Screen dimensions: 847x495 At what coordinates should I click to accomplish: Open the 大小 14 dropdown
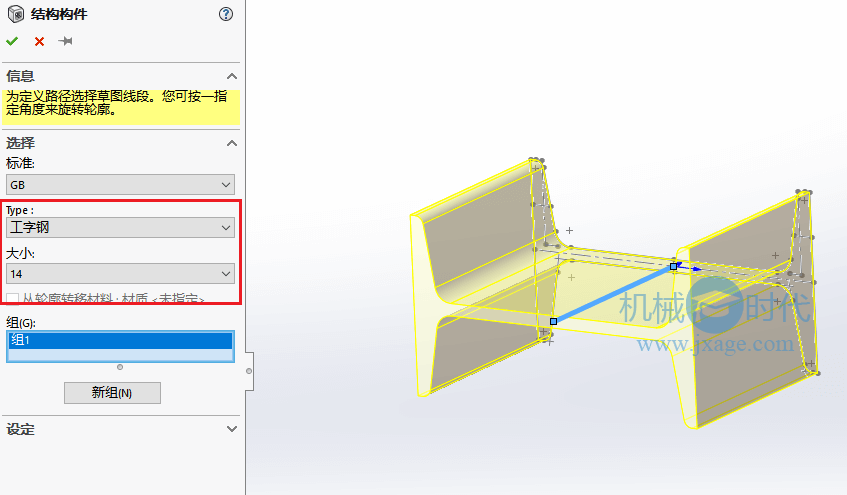click(120, 274)
